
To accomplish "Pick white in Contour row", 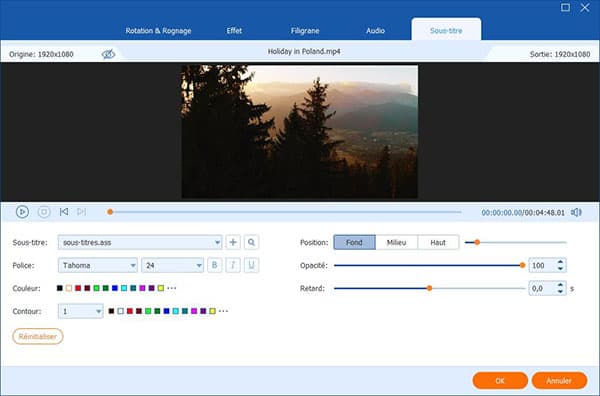I will tap(121, 311).
